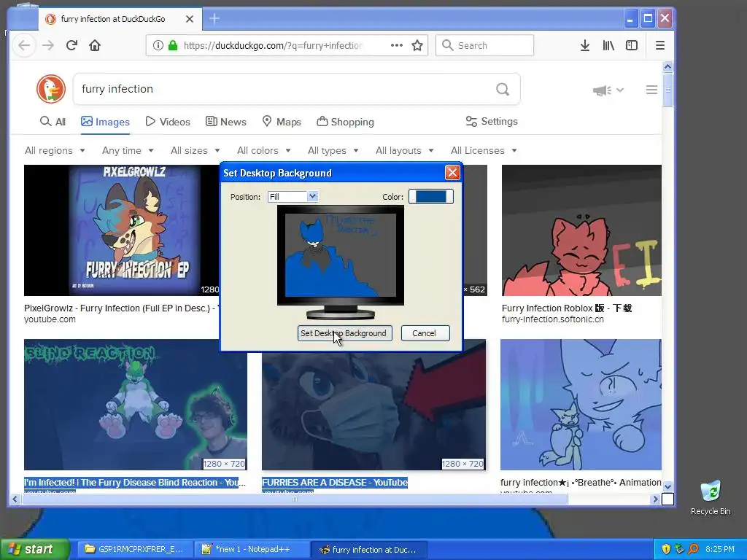
Task: Open the PixelGrowlz Furry Infection EP thumbnail
Action: (x=122, y=230)
